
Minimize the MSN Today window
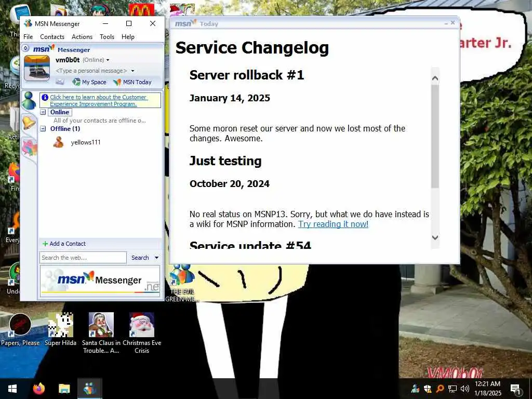click(x=446, y=23)
